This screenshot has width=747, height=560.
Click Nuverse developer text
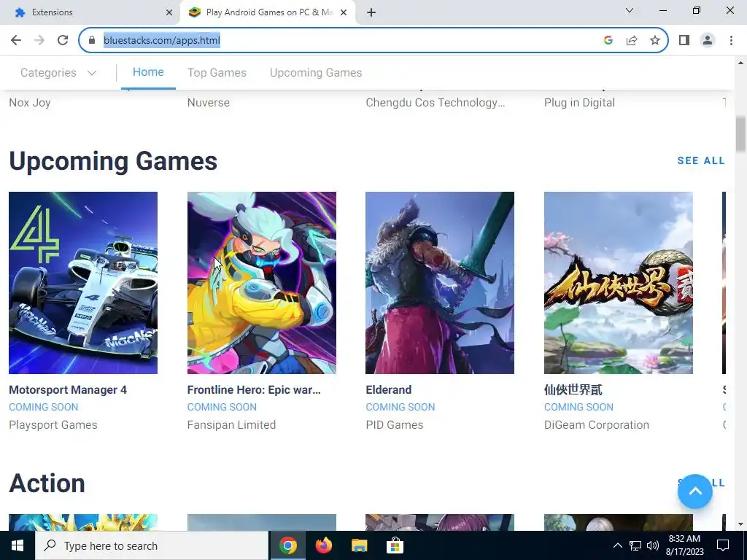(208, 103)
